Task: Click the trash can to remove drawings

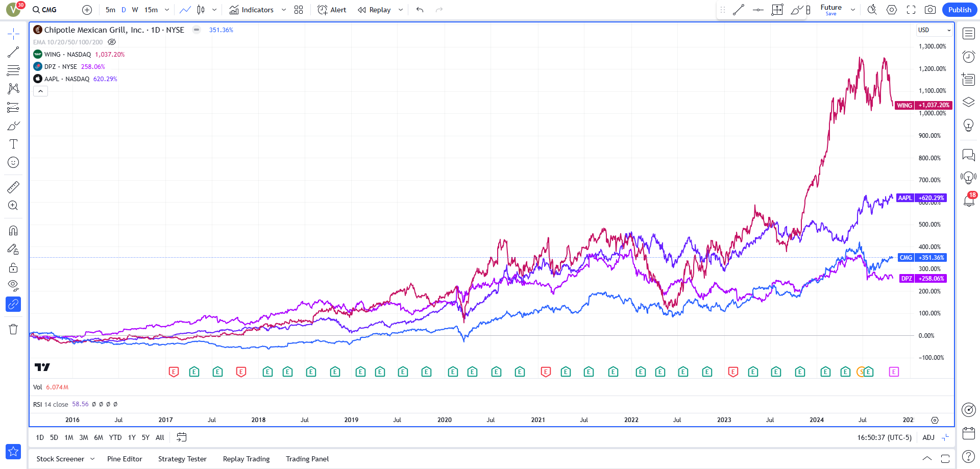Action: pos(13,329)
